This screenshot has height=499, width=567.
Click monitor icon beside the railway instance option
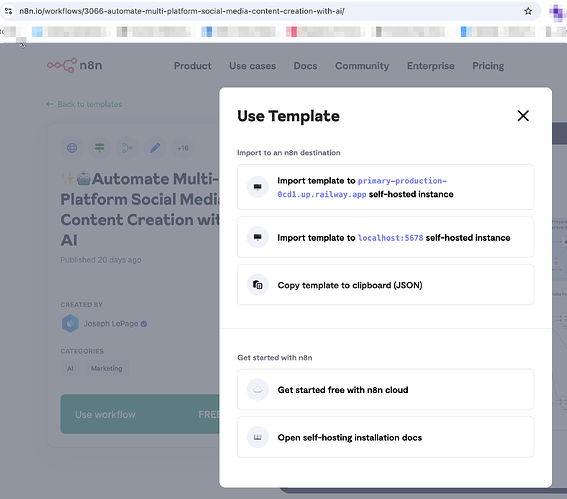pos(257,187)
